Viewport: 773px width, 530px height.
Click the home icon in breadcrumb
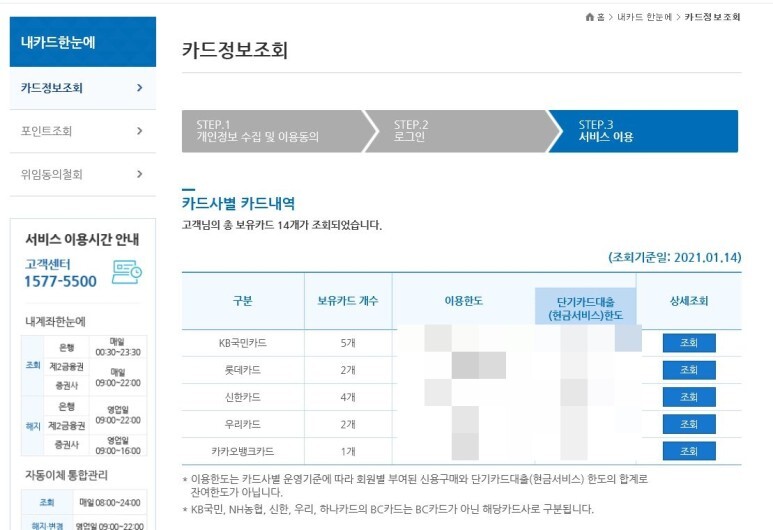[x=589, y=17]
